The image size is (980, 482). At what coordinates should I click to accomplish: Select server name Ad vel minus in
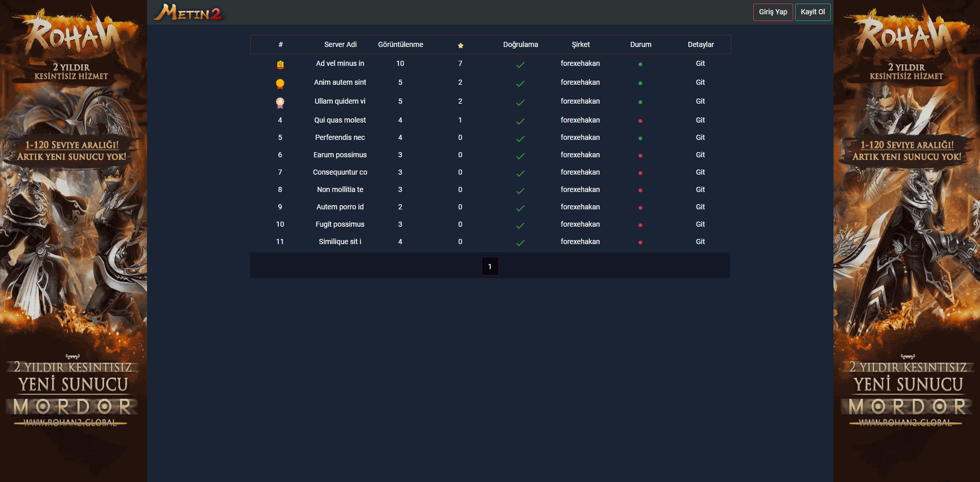point(340,63)
